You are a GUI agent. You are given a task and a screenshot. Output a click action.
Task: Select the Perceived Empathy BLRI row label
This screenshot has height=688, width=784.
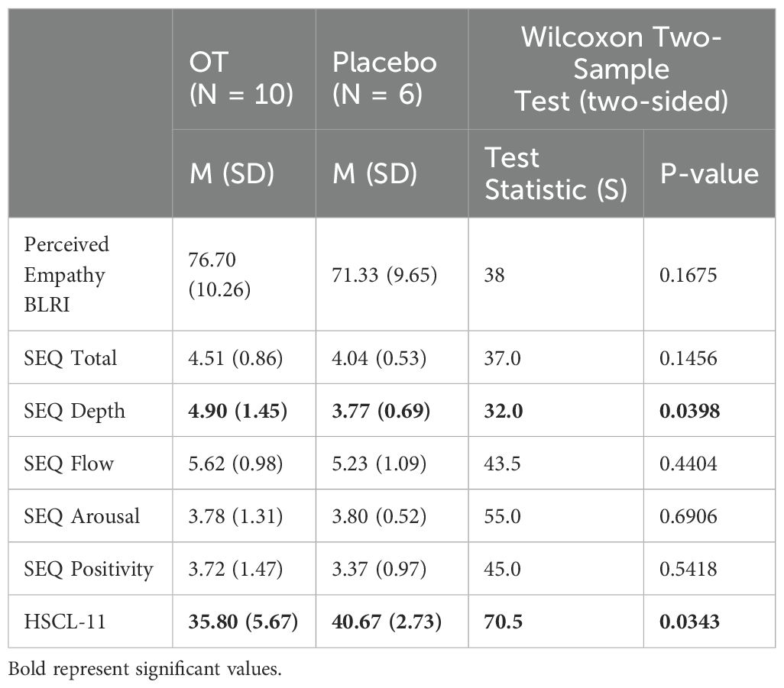tap(66, 274)
